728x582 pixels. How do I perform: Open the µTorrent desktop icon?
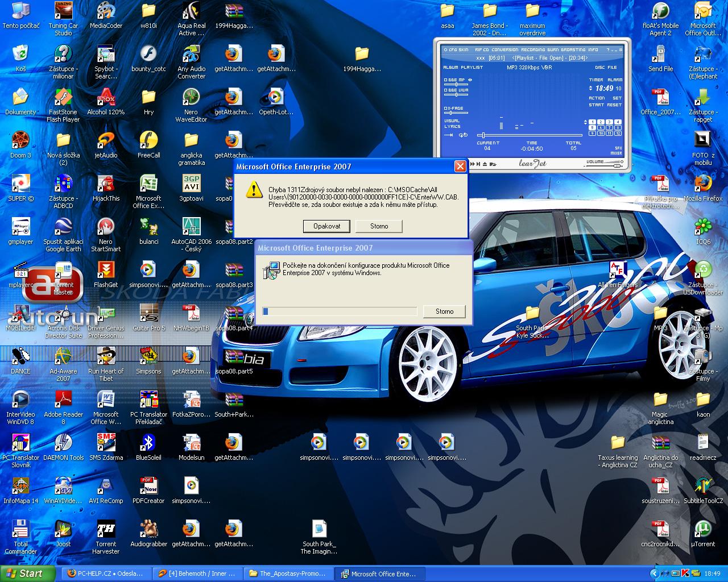point(703,529)
